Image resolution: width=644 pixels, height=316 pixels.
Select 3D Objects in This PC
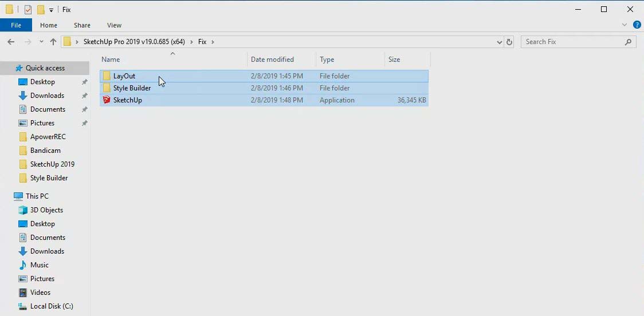click(x=46, y=210)
